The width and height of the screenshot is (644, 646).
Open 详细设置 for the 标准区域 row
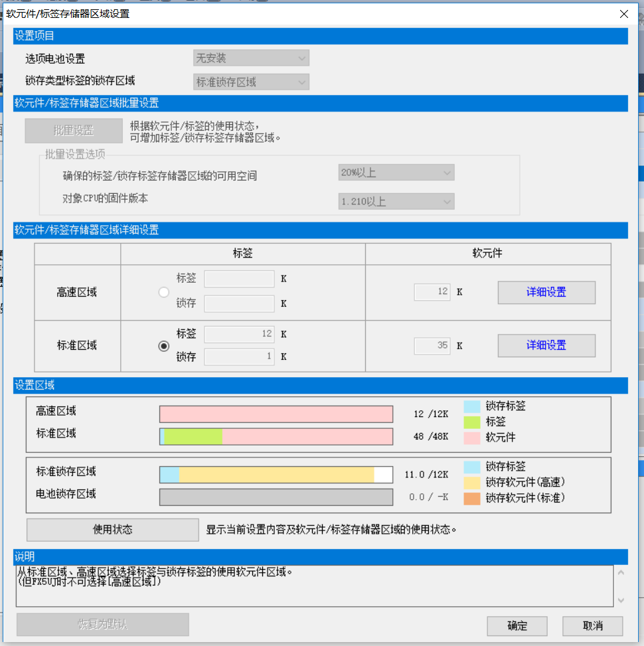546,346
